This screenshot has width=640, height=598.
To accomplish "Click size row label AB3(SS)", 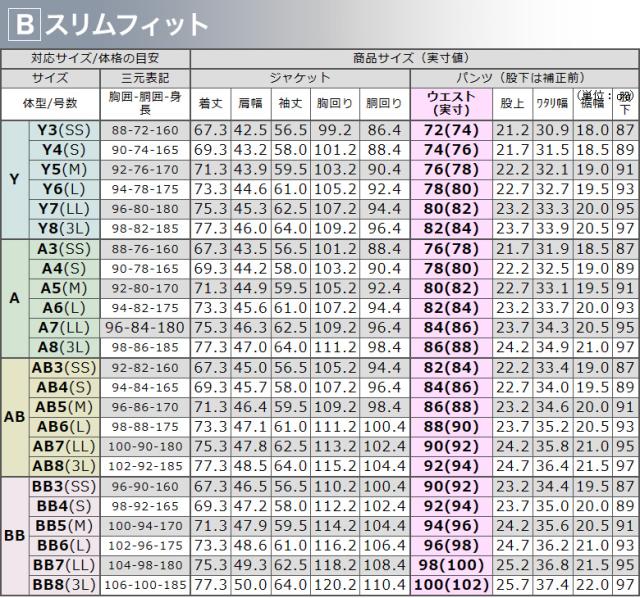I will pos(64,368).
